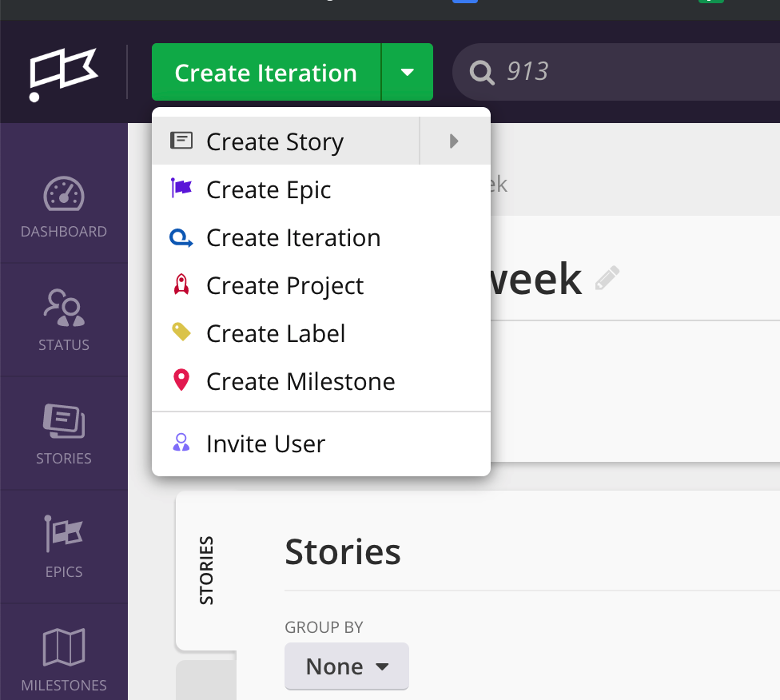Select Create Story menu item
This screenshot has height=700, width=780.
pos(285,141)
